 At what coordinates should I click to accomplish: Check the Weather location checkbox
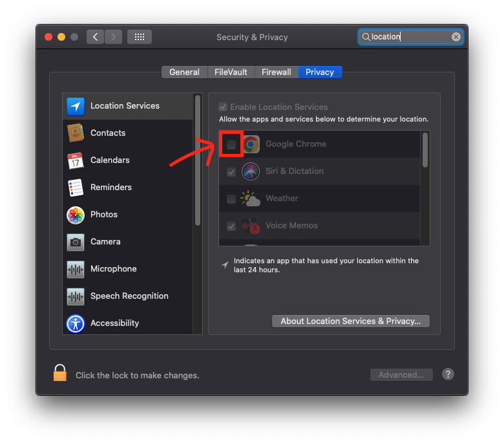click(x=231, y=199)
